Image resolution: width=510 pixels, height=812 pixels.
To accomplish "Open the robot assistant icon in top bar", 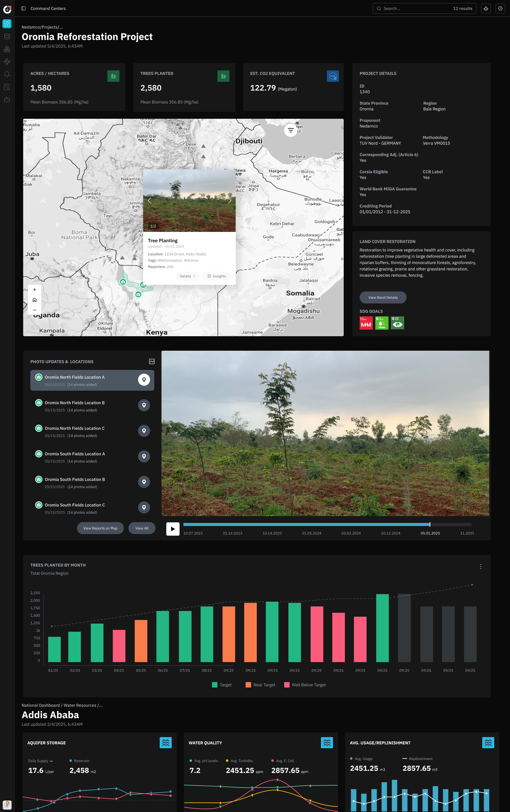I will tap(486, 9).
